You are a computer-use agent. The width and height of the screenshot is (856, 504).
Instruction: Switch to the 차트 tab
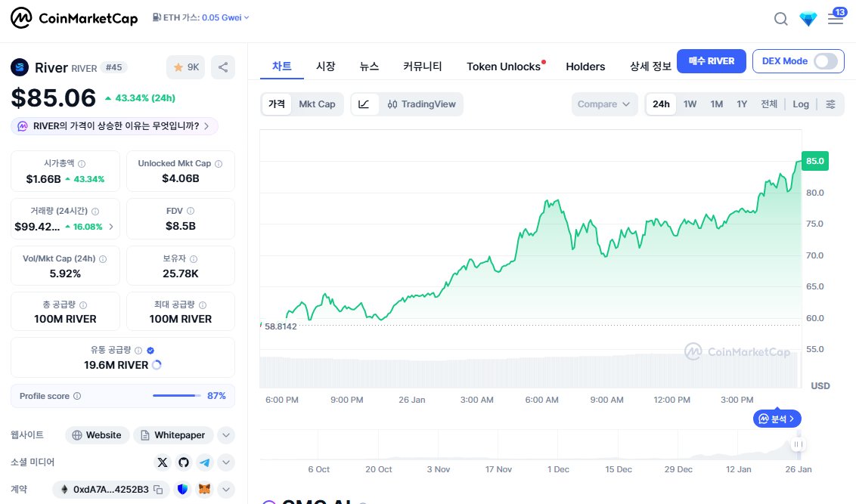pos(282,66)
